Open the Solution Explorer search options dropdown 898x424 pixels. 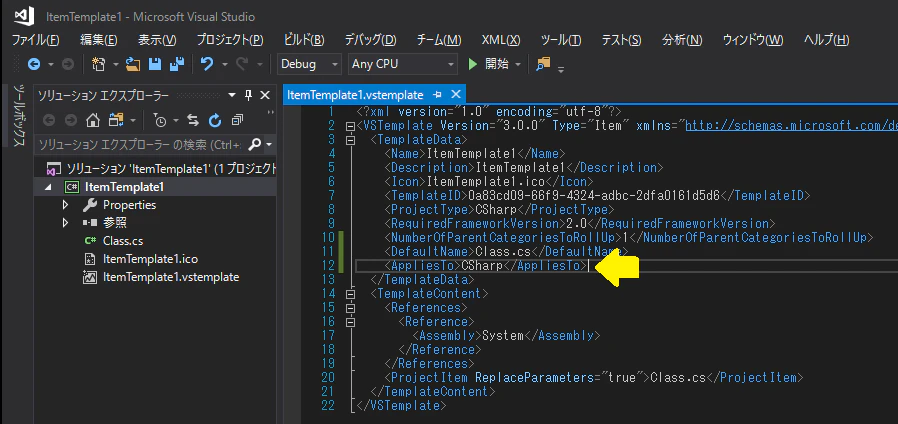point(269,144)
